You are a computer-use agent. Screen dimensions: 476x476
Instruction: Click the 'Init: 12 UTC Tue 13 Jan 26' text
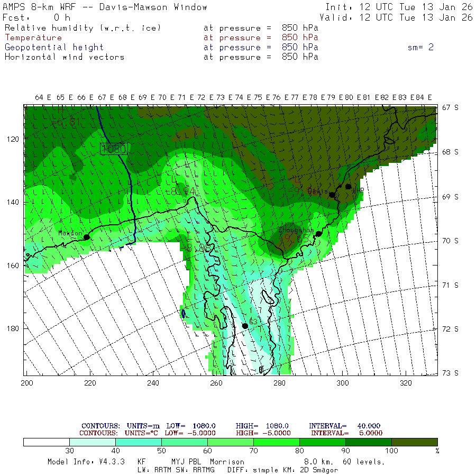pos(399,7)
